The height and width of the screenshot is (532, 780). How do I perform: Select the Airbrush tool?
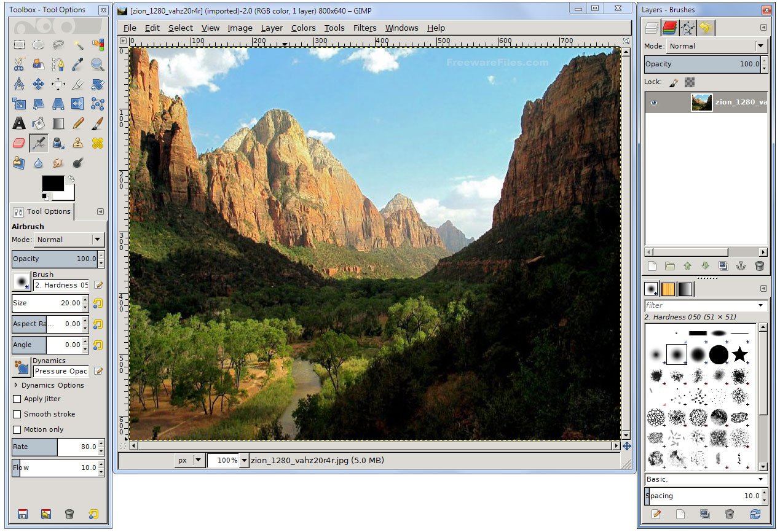pos(38,143)
